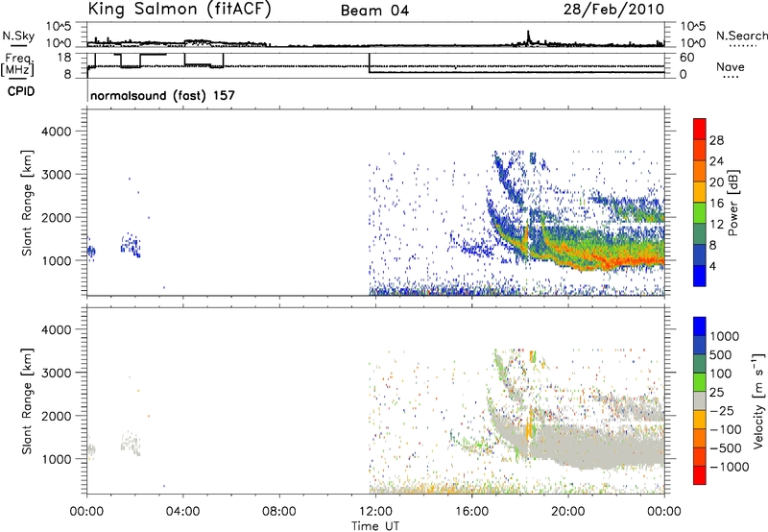Click the "4000" tick of the power panel
768x532 pixels.
click(x=57, y=132)
